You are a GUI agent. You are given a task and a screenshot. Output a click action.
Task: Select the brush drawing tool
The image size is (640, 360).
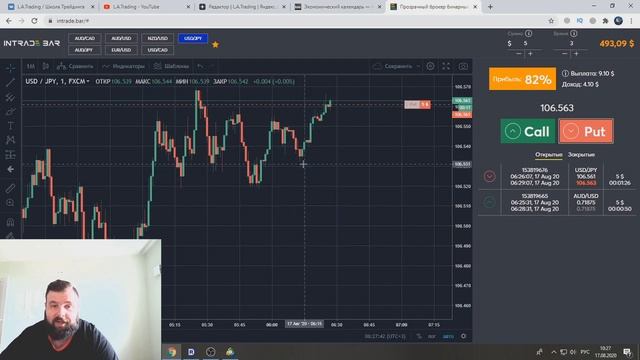(x=10, y=111)
